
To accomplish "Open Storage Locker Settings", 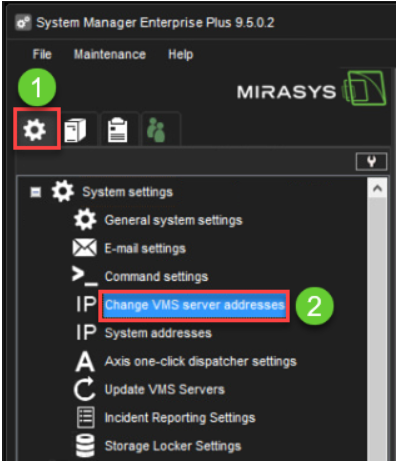I will (x=173, y=446).
